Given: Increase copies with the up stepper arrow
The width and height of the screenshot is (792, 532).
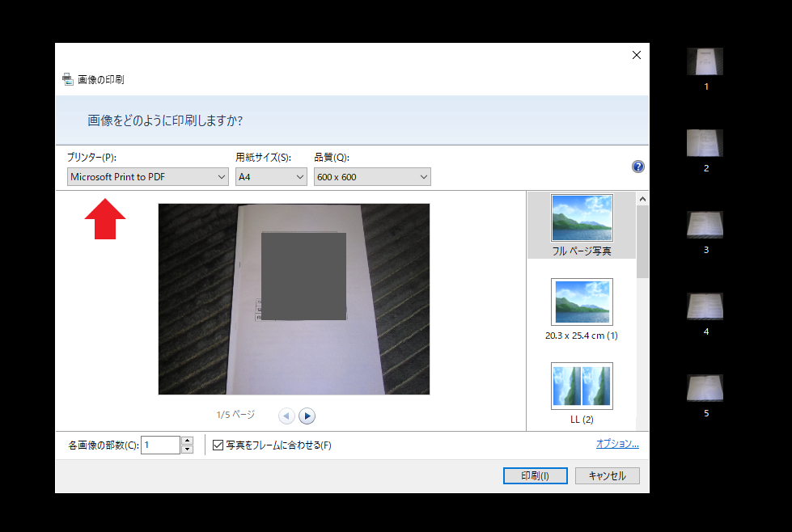Looking at the screenshot, I should coord(188,441).
